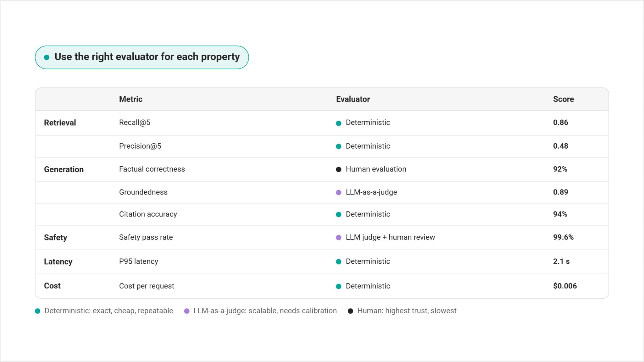Click the Citation accuracy metric cell

pyautogui.click(x=148, y=214)
